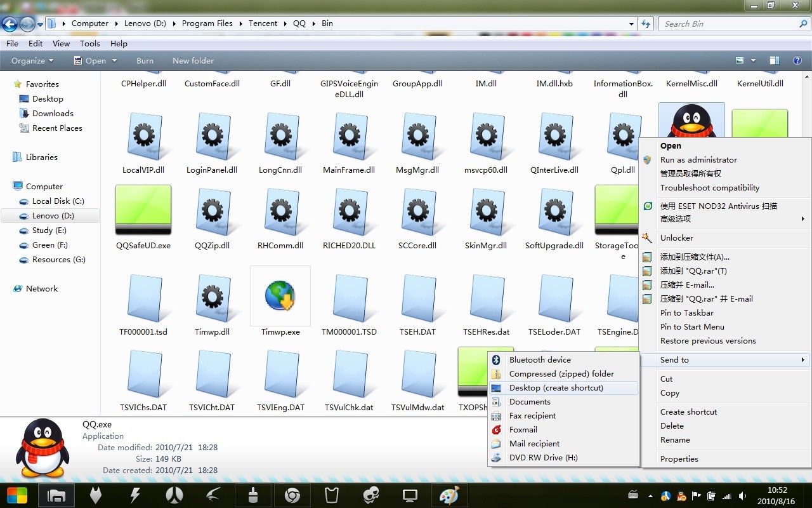Open the Edit menu
812x508 pixels.
click(x=36, y=44)
